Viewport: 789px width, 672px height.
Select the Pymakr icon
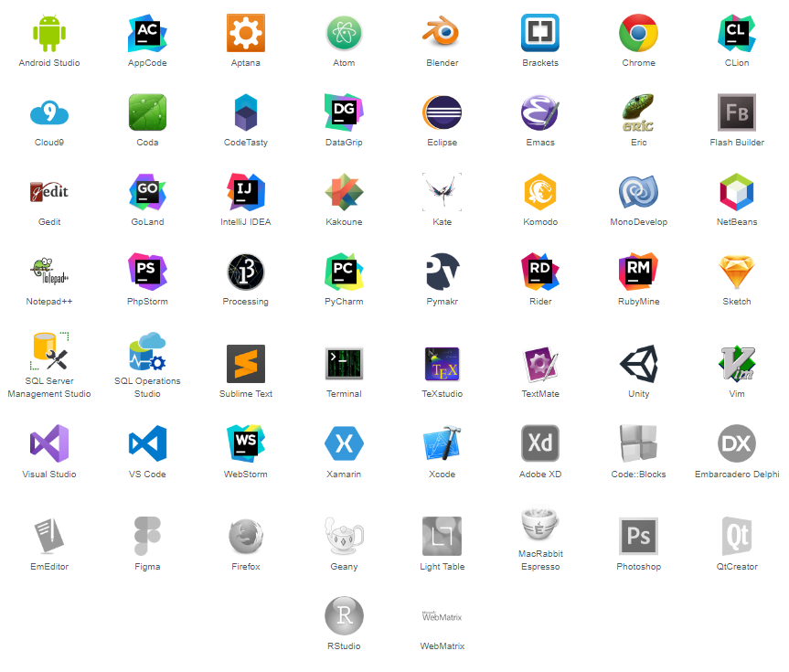pyautogui.click(x=442, y=272)
